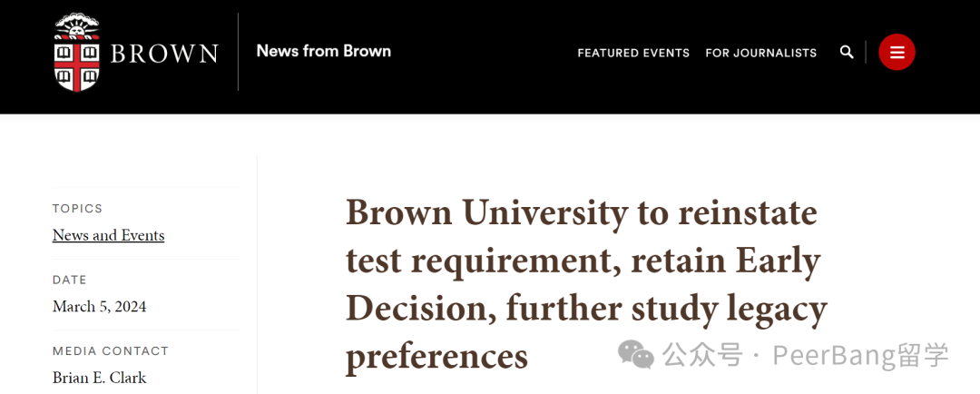The height and width of the screenshot is (394, 980).
Task: Click the DATE sidebar label
Action: click(69, 280)
